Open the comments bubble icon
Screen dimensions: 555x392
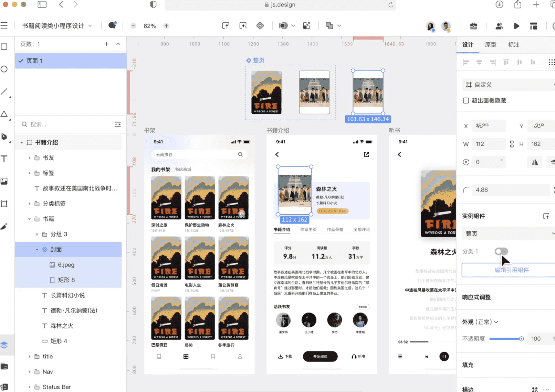(112, 25)
